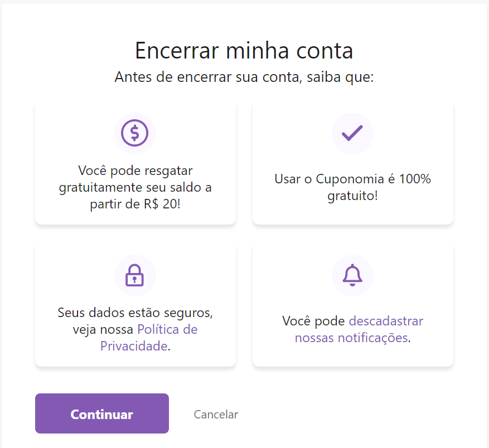489x448 pixels.
Task: Select the Encerrar minha conta heading
Action: pos(244,51)
